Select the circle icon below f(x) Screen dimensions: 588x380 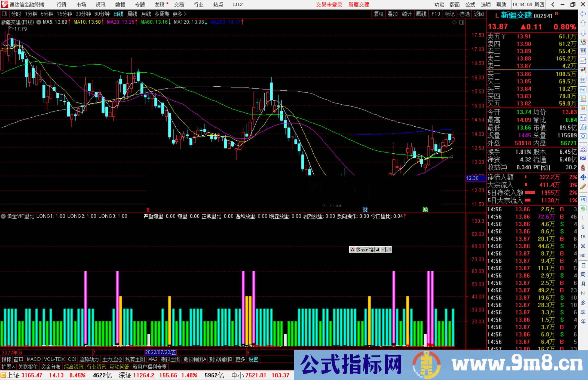(x=583, y=136)
